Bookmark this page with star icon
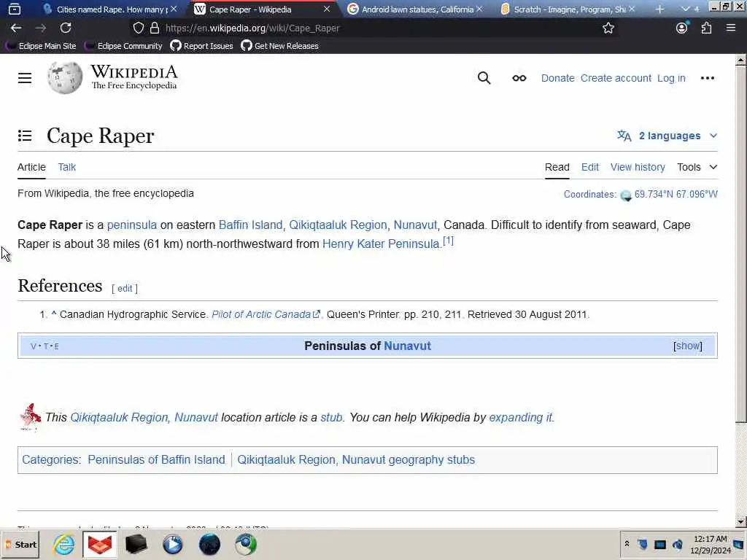Viewport: 747px width, 560px height. (x=608, y=28)
